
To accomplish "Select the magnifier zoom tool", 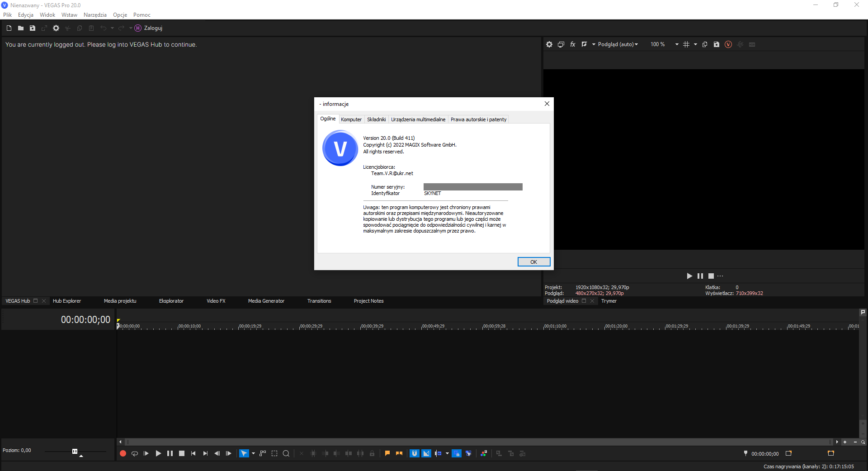I will (286, 453).
